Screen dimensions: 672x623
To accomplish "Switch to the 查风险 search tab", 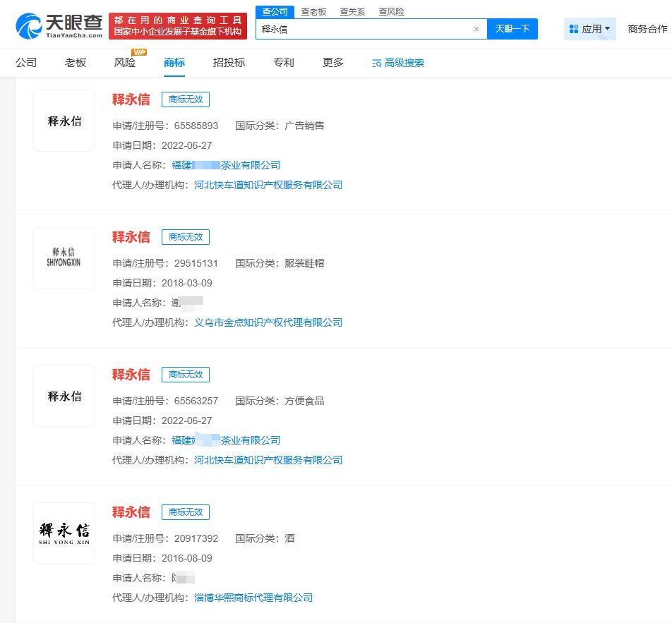I will pyautogui.click(x=391, y=12).
